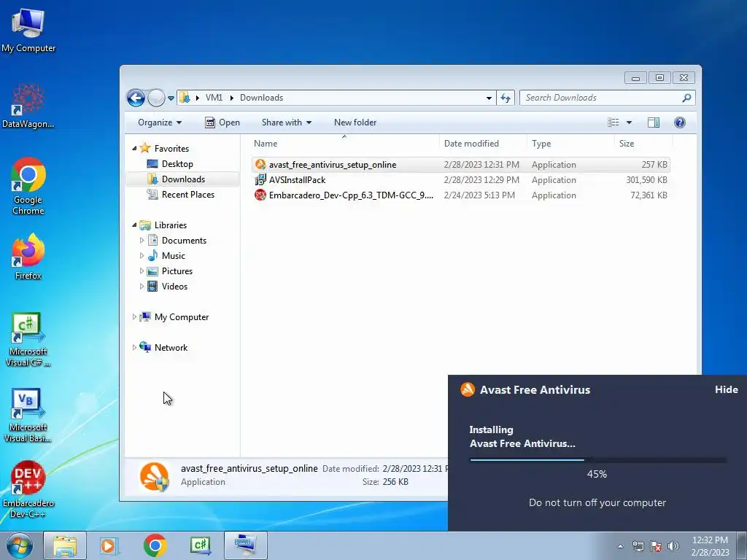Viewport: 747px width, 560px height.
Task: Select Network in navigation pane
Action: (x=163, y=348)
